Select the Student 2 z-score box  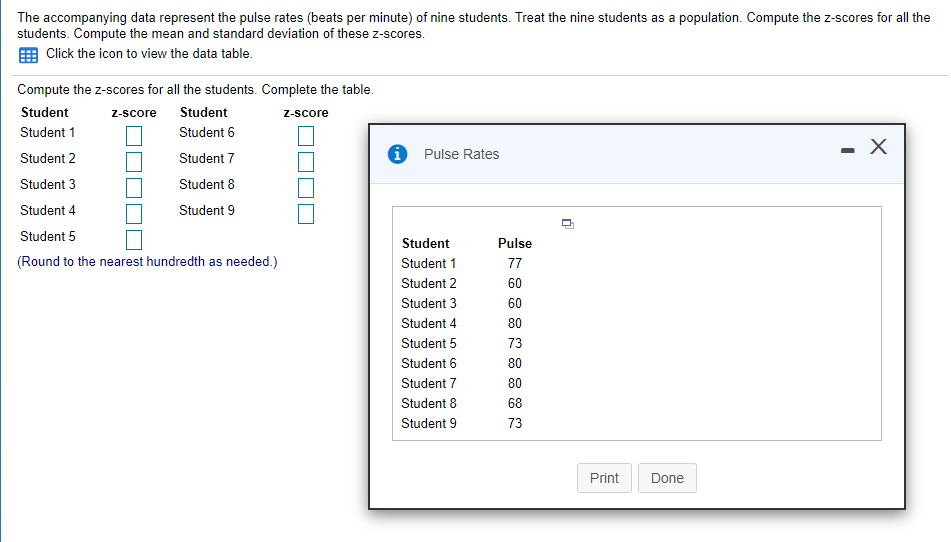135,160
